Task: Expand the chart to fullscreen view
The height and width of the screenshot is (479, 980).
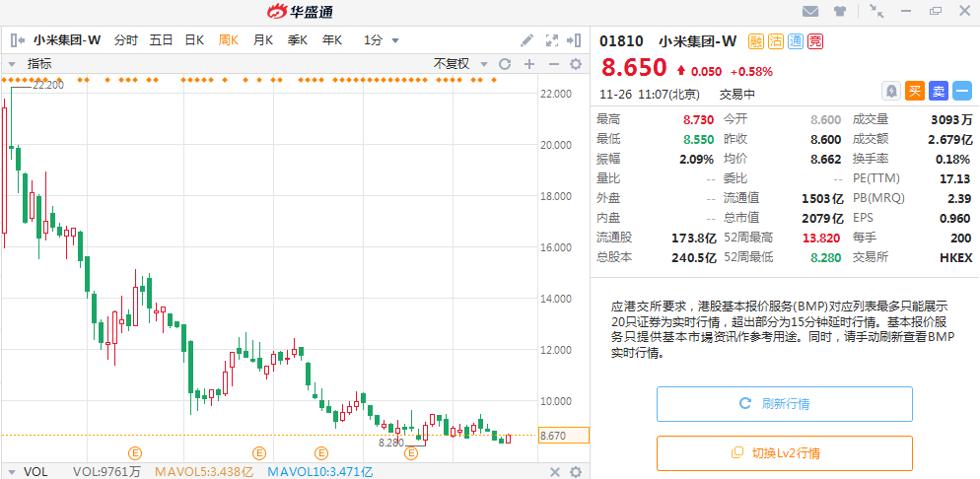Action: (x=551, y=40)
